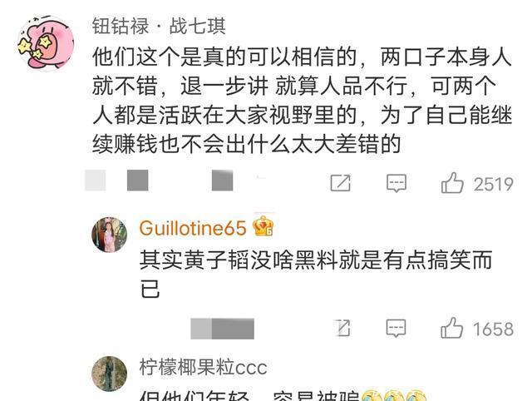This screenshot has width=532, height=401.
Task: Like Guillotine65's reply with 1658 likes
Action: click(x=451, y=328)
